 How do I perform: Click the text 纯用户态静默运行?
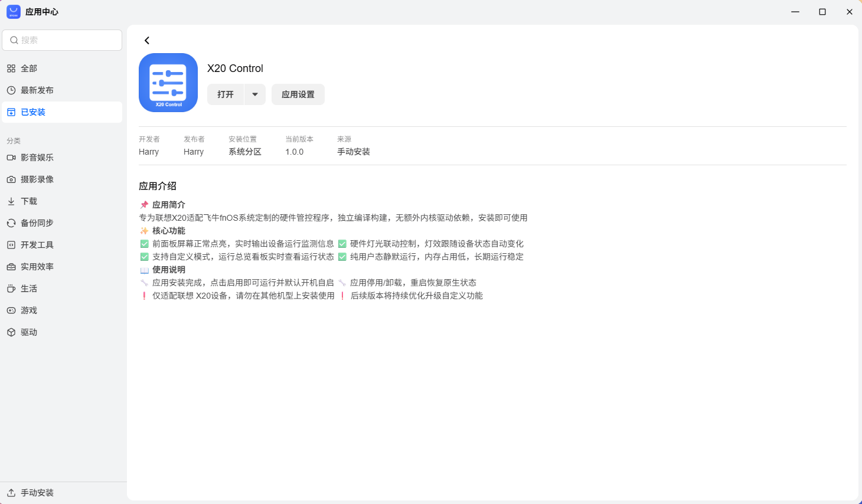coord(383,257)
